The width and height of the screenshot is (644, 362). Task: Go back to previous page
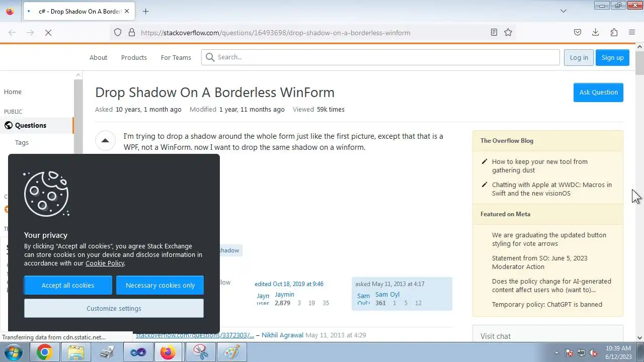click(x=12, y=33)
